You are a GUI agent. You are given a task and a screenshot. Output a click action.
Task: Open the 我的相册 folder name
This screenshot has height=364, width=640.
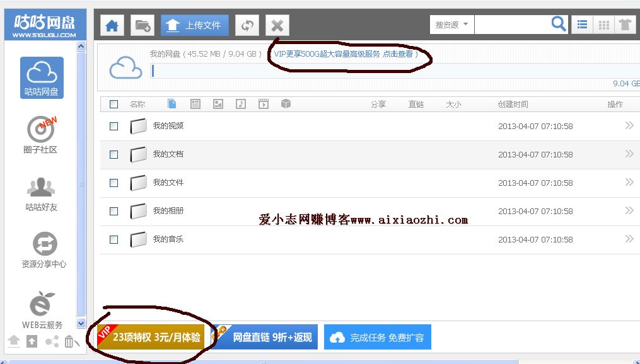[168, 211]
